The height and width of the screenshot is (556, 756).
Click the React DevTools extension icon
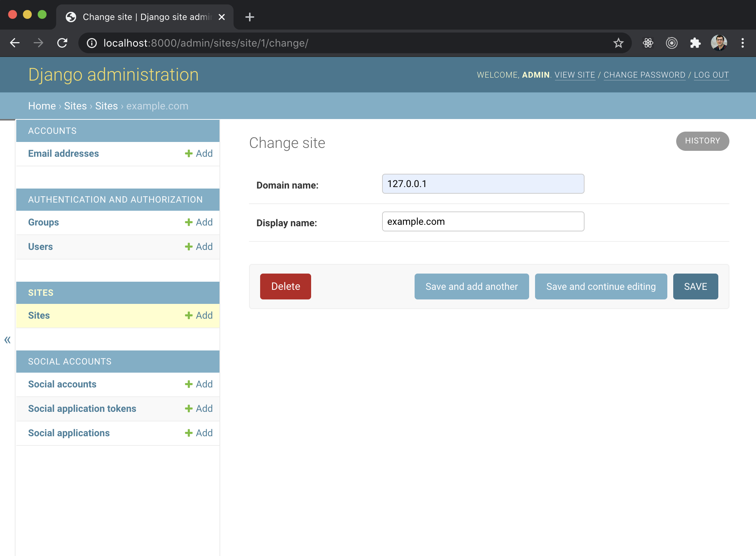coord(648,43)
